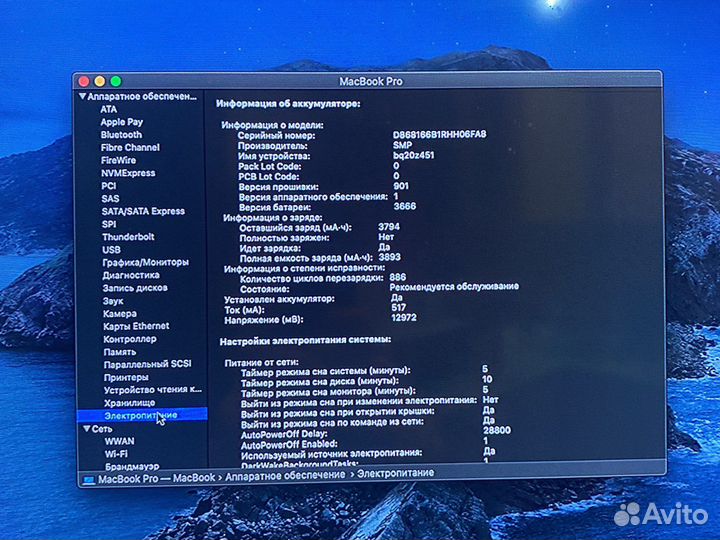The width and height of the screenshot is (720, 540).
Task: Click remaining charge value 3794
Action: point(389,226)
